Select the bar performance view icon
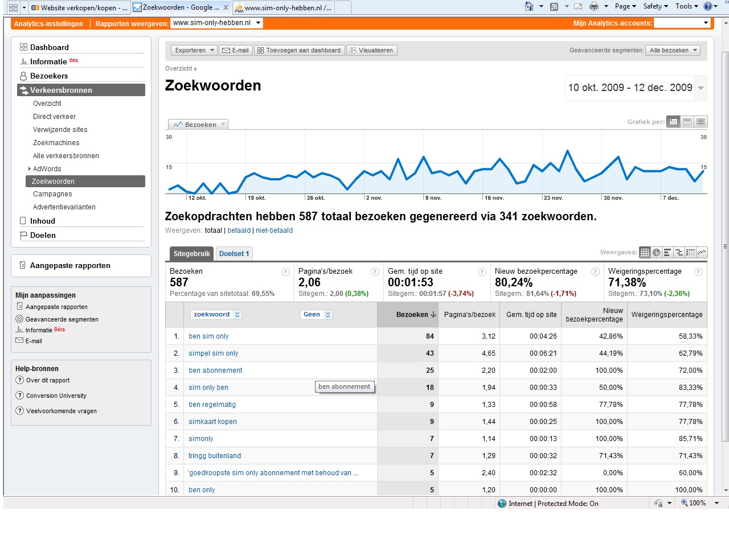The width and height of the screenshot is (729, 560). pyautogui.click(x=667, y=252)
